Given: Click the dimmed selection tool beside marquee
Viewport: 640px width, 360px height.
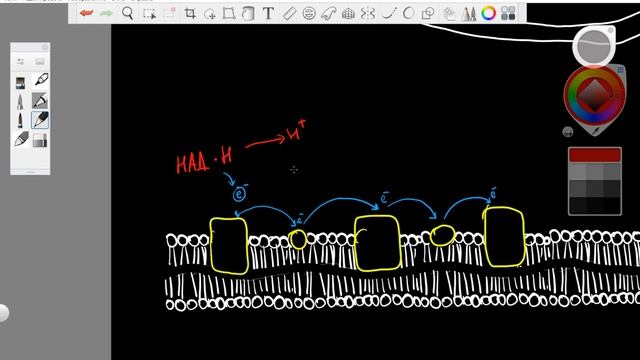Looking at the screenshot, I should click(169, 13).
